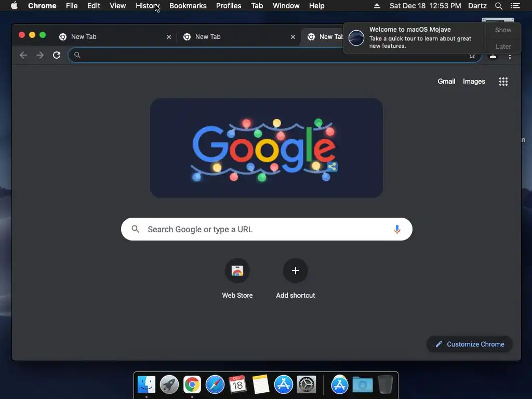Viewport: 532px width, 399px height.
Task: Open Safari compass in the dock
Action: click(x=215, y=384)
